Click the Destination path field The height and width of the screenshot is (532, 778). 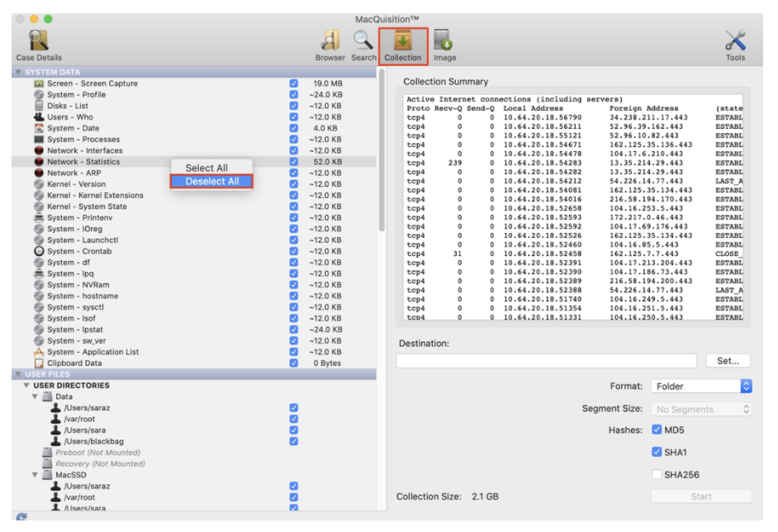tap(546, 361)
